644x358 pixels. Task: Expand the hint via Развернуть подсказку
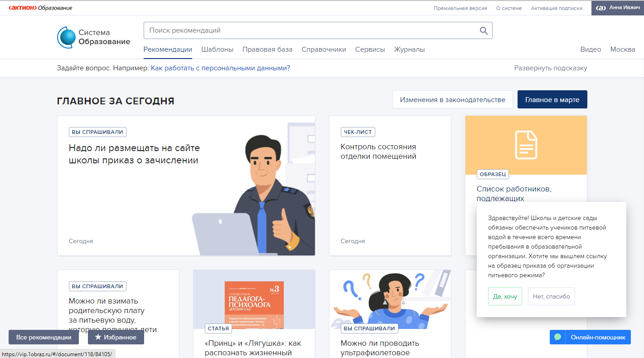click(550, 68)
